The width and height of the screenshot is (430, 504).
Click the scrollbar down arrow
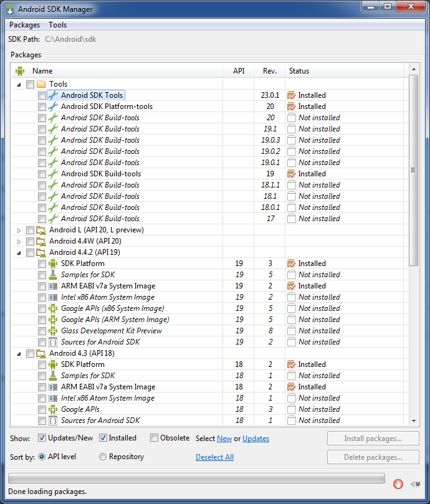[414, 421]
